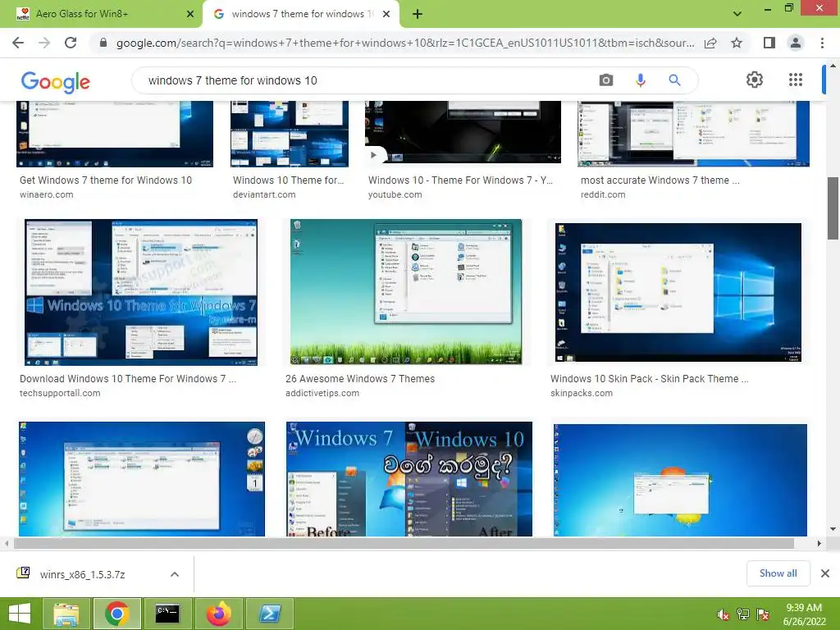Click Show all downloads
The image size is (840, 630).
point(778,573)
